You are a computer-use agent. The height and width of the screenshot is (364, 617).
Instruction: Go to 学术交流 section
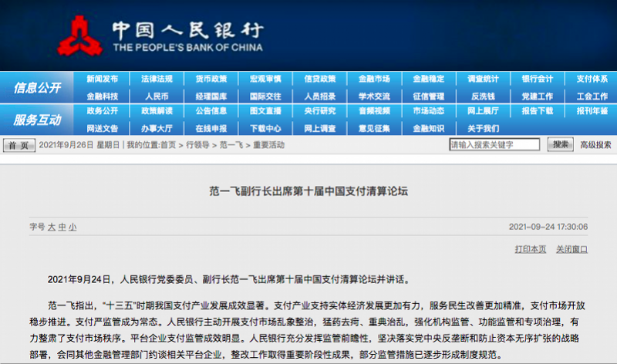tap(374, 96)
